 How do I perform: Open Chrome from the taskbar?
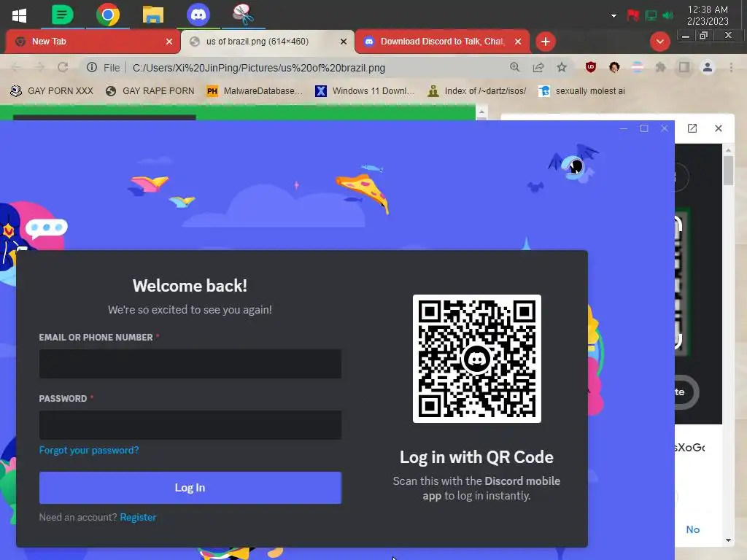click(108, 15)
